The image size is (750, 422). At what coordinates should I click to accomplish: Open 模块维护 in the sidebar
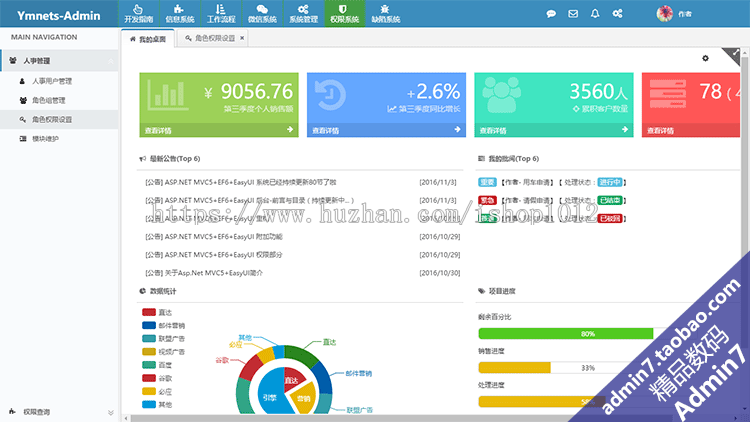coord(45,139)
